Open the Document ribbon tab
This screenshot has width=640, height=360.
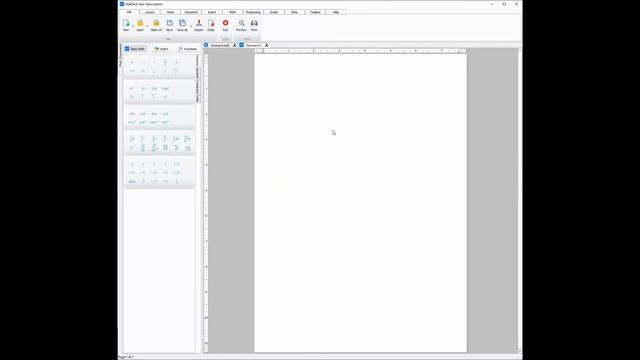(191, 12)
